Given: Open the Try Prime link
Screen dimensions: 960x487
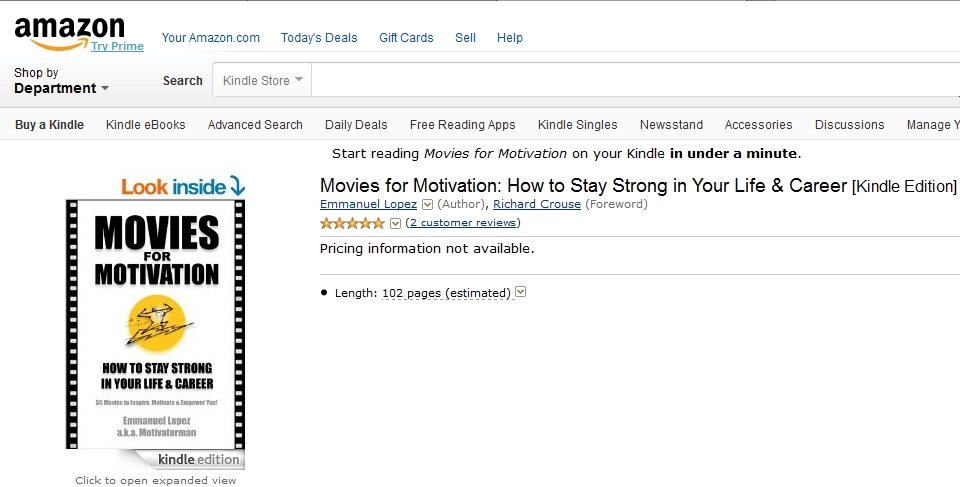Looking at the screenshot, I should pos(117,46).
